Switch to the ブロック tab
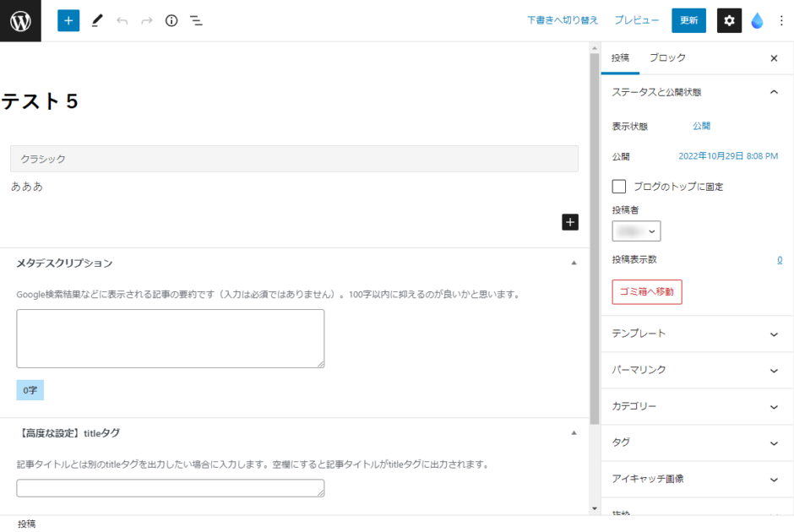 [667, 58]
